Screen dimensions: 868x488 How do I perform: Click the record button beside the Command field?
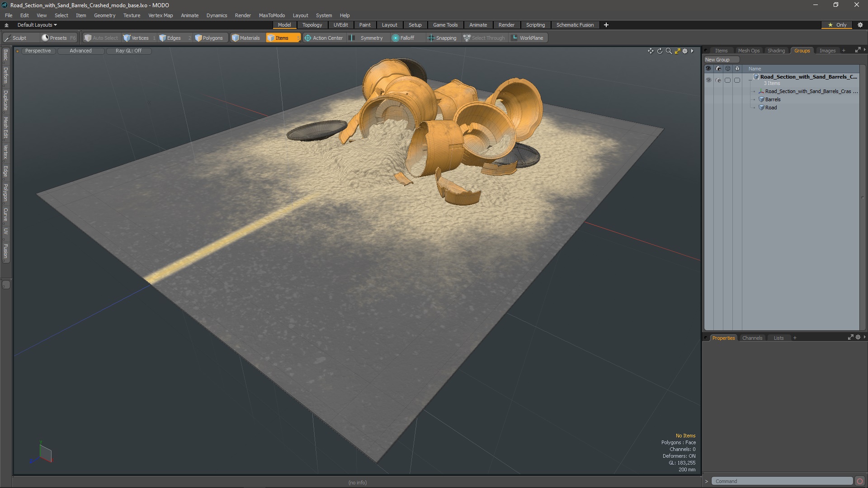pos(860,481)
